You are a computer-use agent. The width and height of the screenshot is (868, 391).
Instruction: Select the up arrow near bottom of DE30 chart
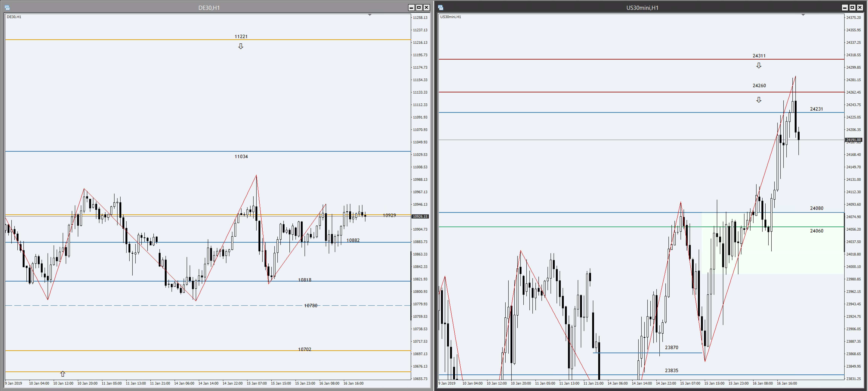(63, 374)
